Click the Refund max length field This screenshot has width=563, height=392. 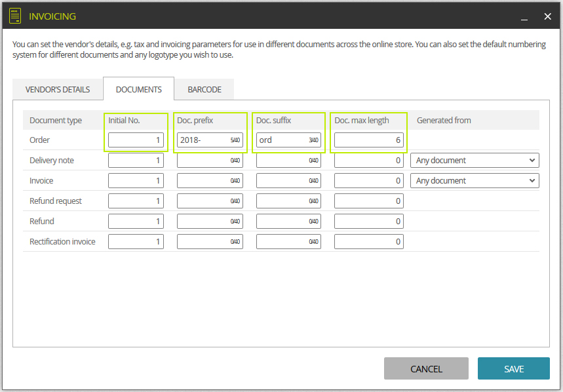click(368, 221)
